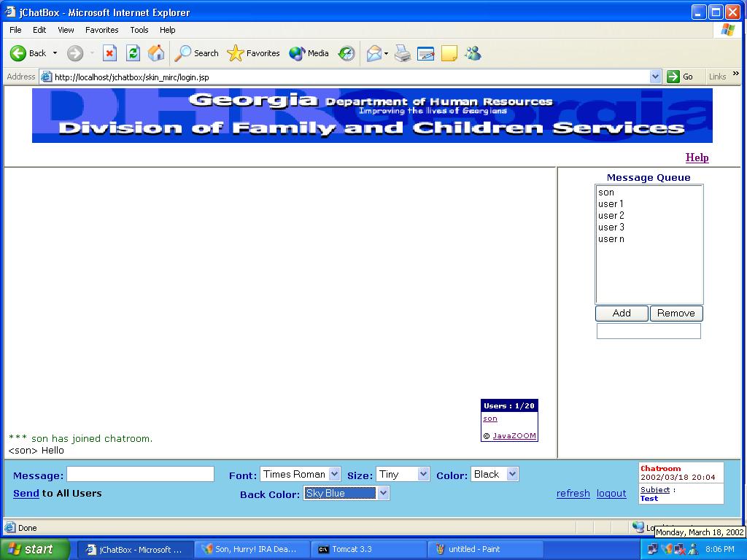
Task: Open the History clock icon
Action: tap(347, 53)
